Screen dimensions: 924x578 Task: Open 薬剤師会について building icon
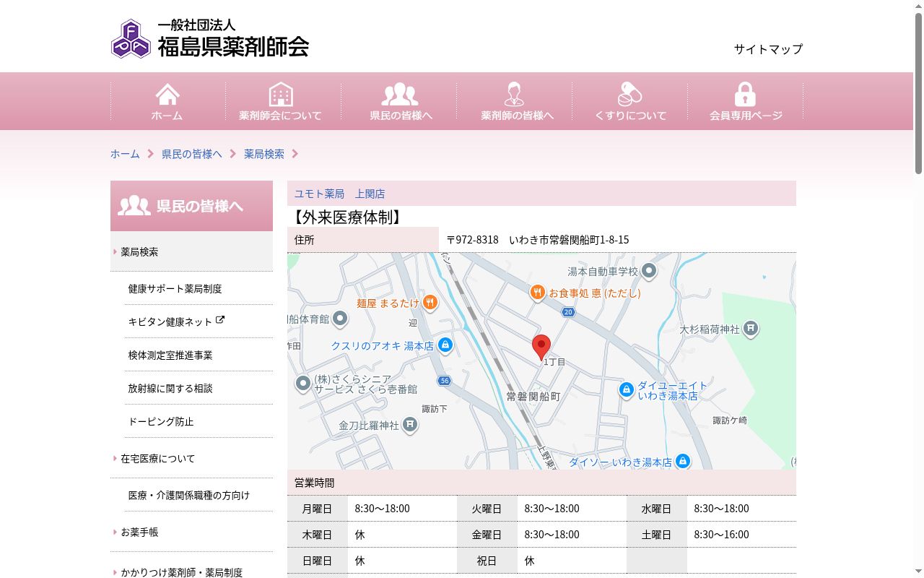tap(281, 95)
